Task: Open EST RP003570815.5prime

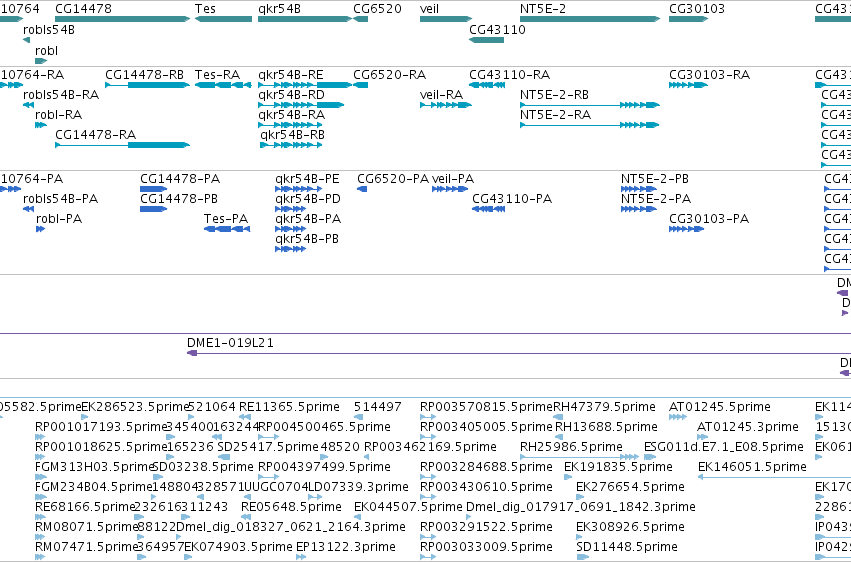Action: (x=486, y=407)
